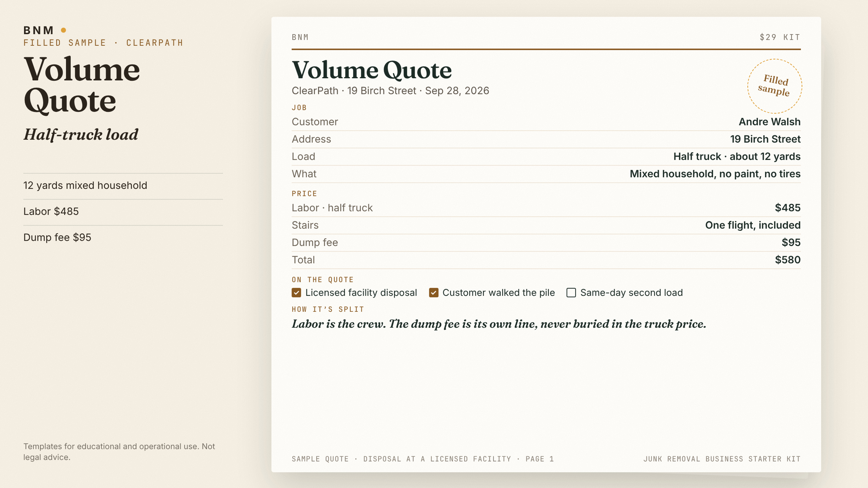Screen dimensions: 868x488
Task: Click the BNM label in document header
Action: tap(300, 37)
